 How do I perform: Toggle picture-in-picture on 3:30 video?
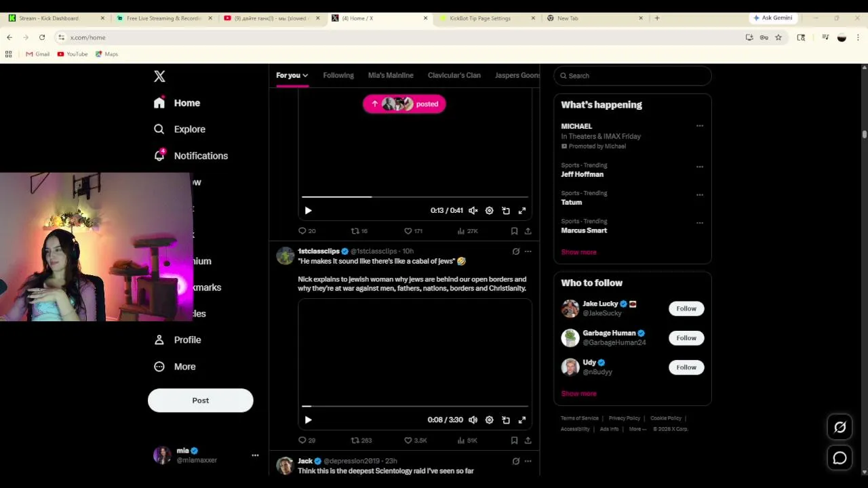point(506,420)
